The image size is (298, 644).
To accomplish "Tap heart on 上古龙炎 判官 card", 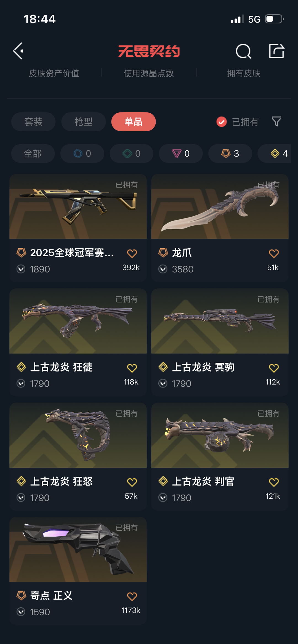I will click(x=274, y=482).
